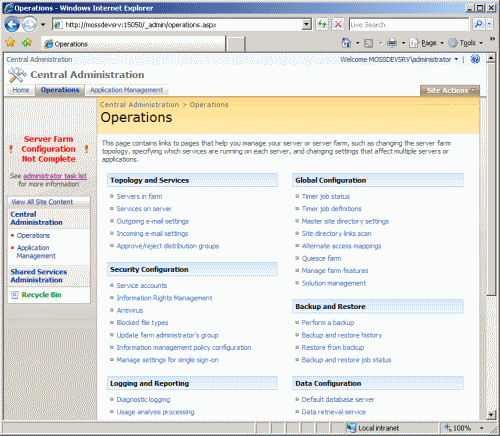Click the Internet Explorer title bar icon
Viewport: 500px width, 436px height.
8,8
